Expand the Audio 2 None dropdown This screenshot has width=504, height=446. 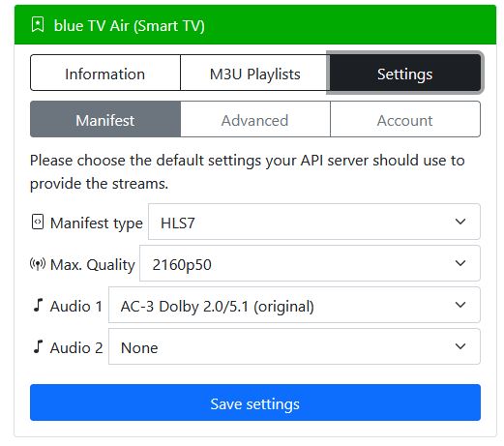[x=294, y=346]
